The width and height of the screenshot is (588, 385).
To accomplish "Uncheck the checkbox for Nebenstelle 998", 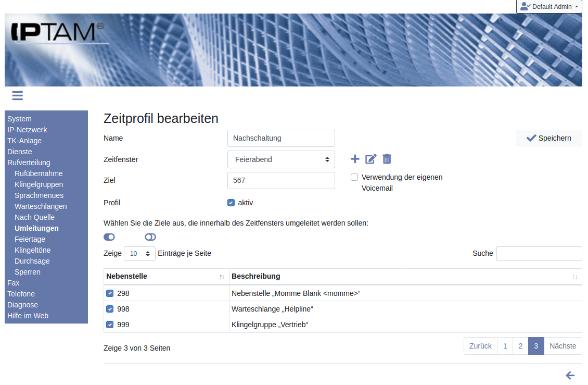I will (110, 309).
